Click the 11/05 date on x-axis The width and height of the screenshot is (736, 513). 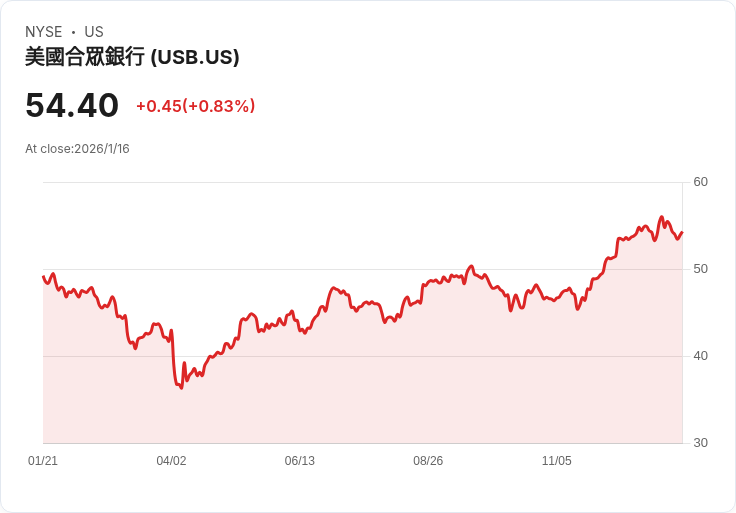click(x=556, y=461)
